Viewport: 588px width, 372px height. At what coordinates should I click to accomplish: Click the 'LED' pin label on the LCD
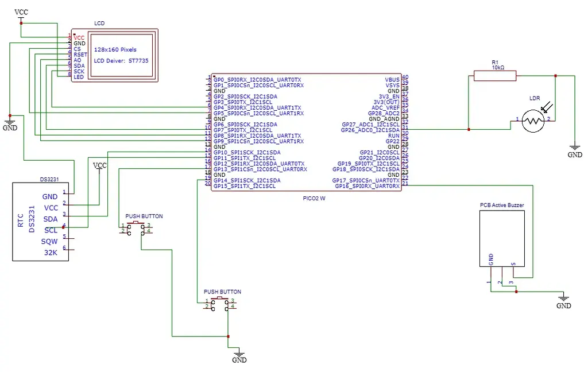pyautogui.click(x=78, y=77)
